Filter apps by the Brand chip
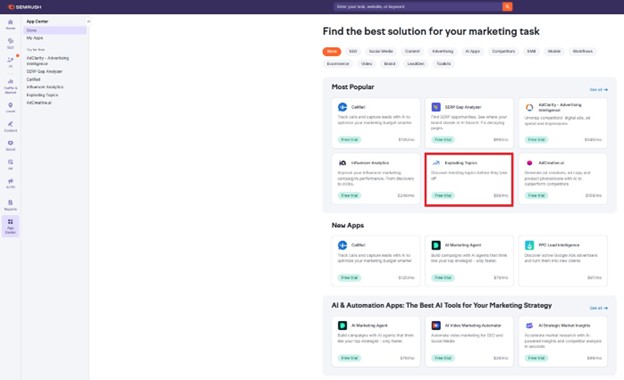Screen dimensions: 624x380 pos(390,64)
